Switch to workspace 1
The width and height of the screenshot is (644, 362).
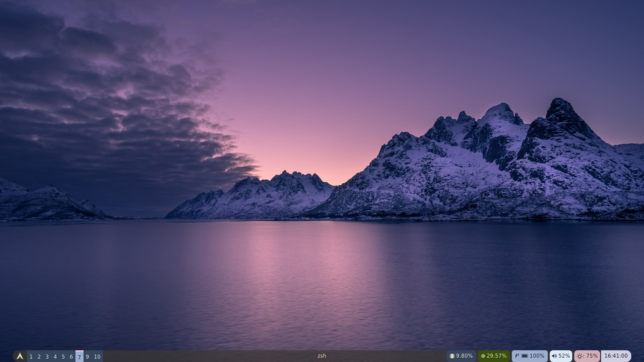point(31,357)
